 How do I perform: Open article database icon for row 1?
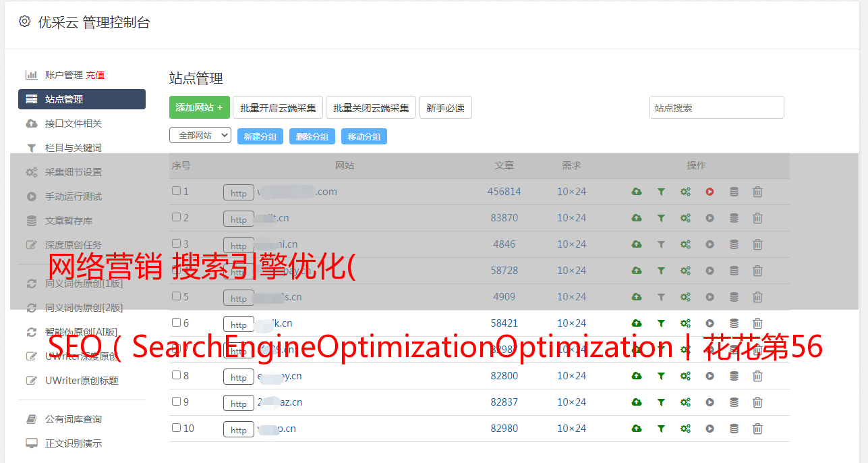click(x=734, y=192)
